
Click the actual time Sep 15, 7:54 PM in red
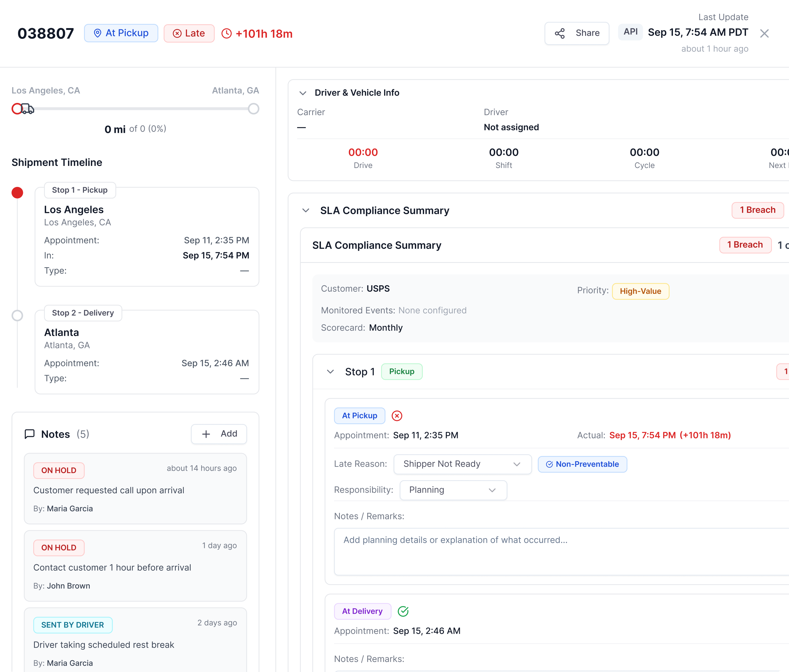pos(642,435)
